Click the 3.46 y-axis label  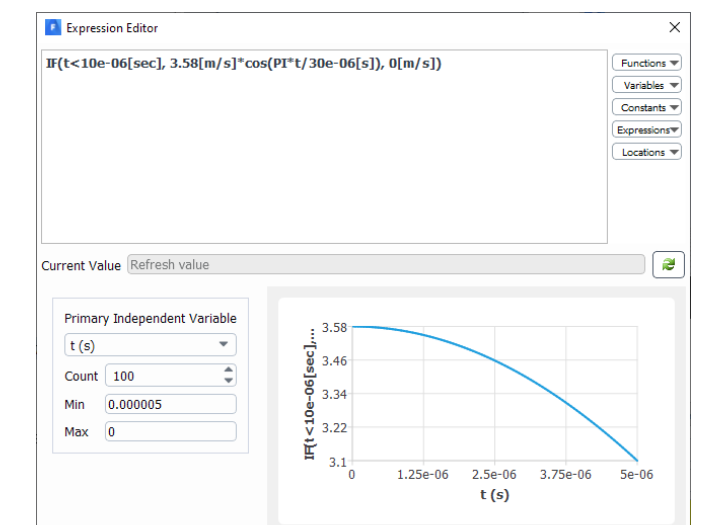click(x=334, y=361)
